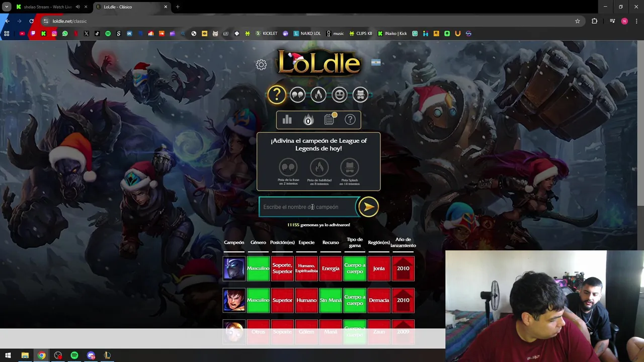
Task: Open browser extensions menu
Action: 595,21
